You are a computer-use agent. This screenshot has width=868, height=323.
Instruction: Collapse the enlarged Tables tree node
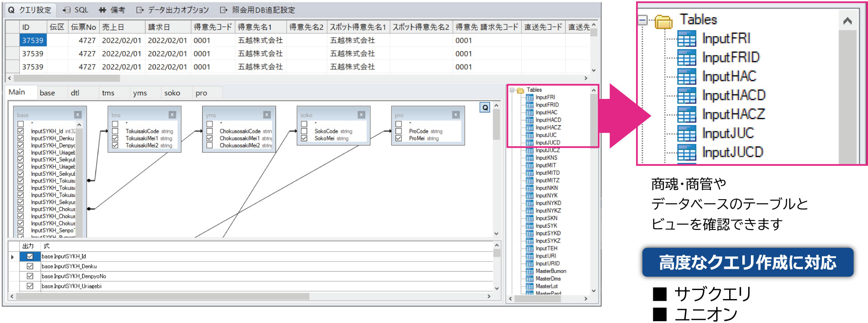642,20
